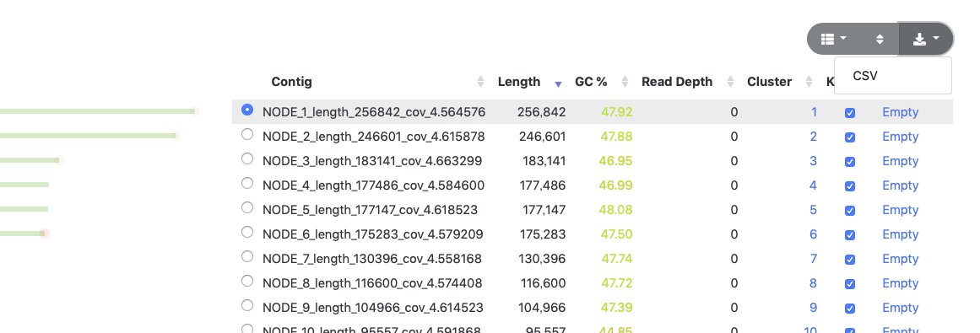Click GC value 47.50
The height and width of the screenshot is (333, 980).
point(616,234)
